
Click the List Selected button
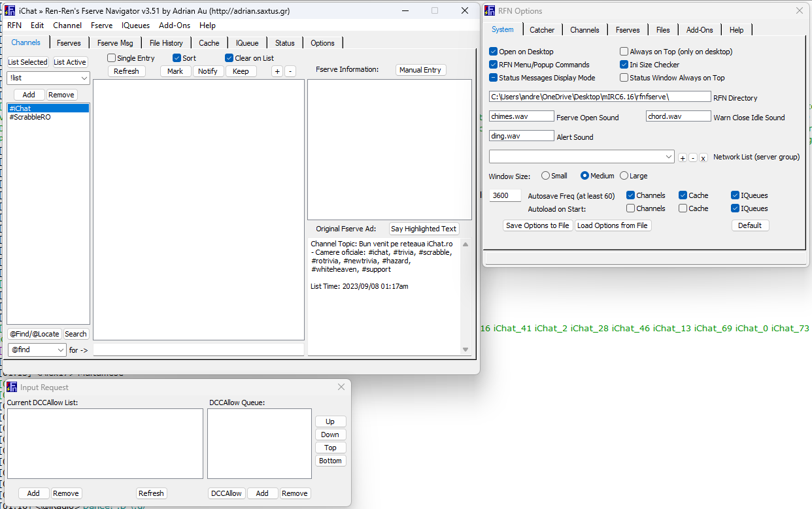pyautogui.click(x=28, y=62)
